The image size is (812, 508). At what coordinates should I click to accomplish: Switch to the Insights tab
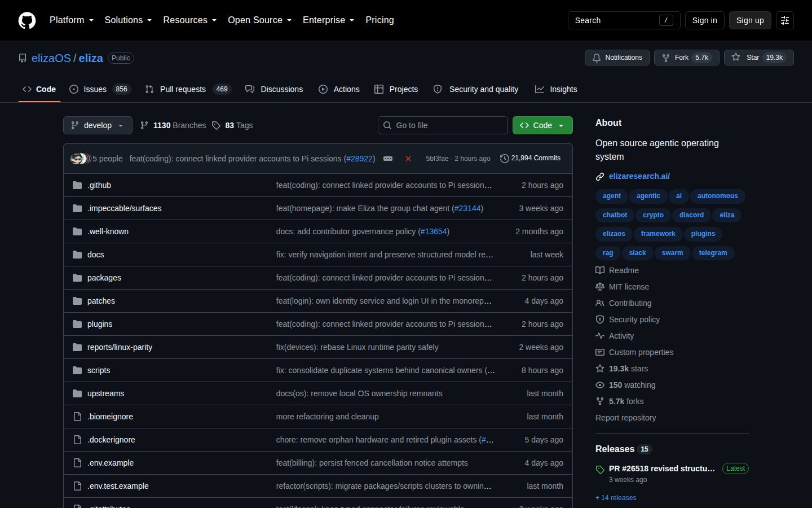point(556,89)
